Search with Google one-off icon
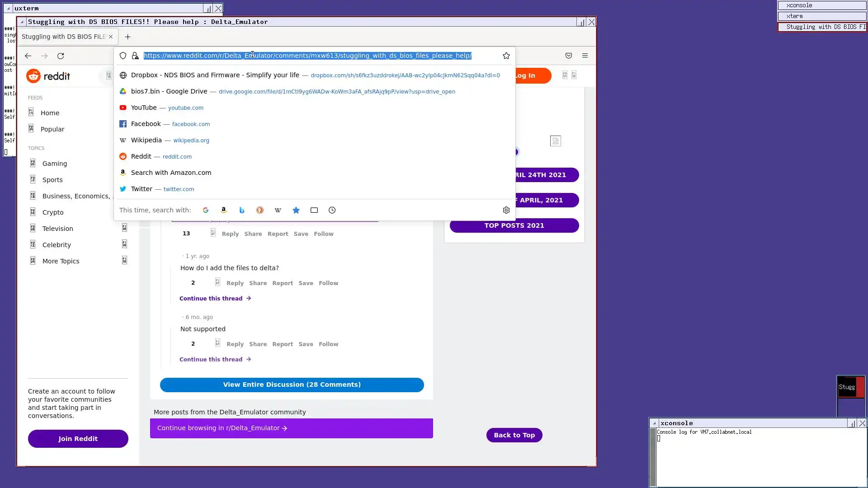This screenshot has height=488, width=868. click(206, 210)
